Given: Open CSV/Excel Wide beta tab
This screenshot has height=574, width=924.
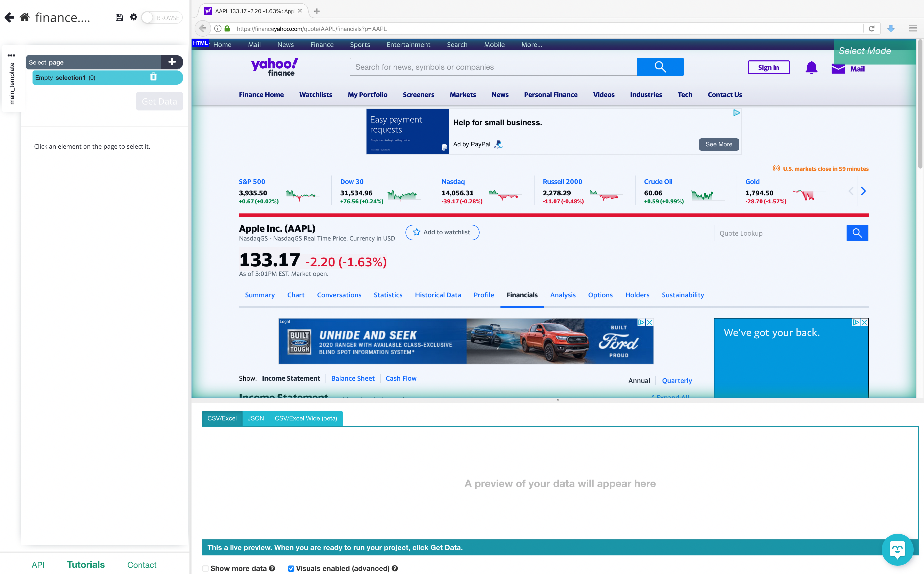Looking at the screenshot, I should (x=305, y=418).
